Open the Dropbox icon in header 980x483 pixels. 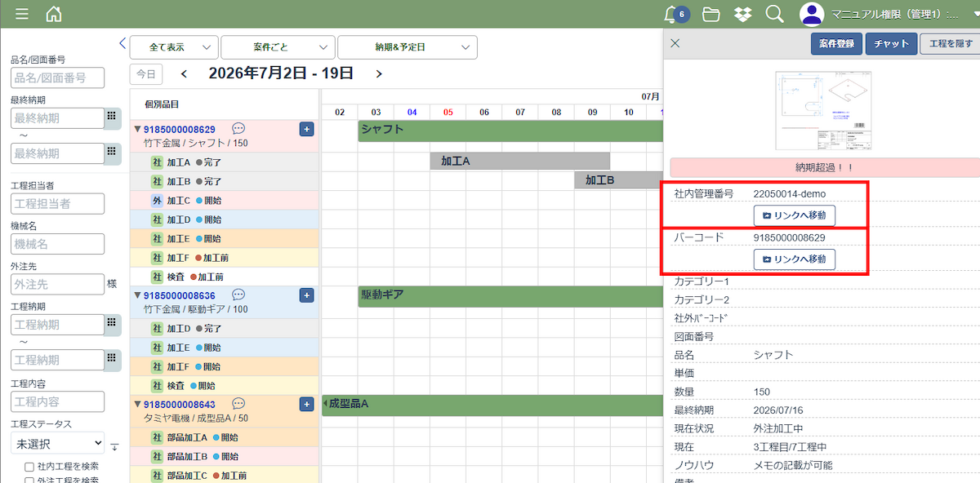pyautogui.click(x=742, y=14)
